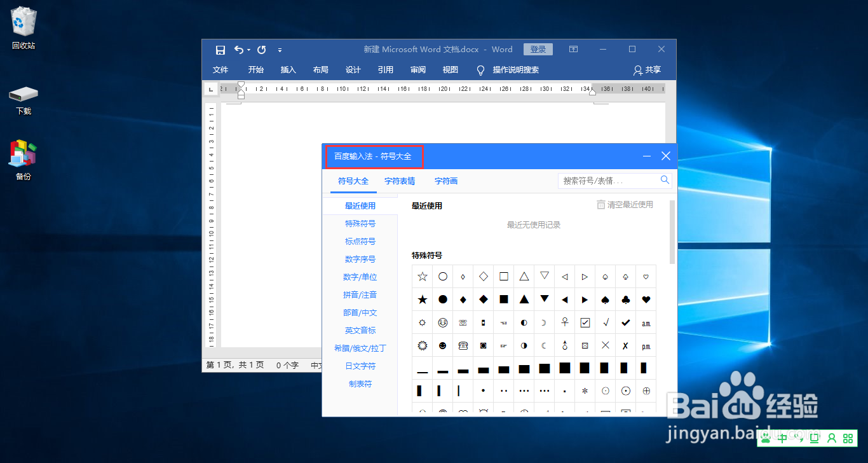The image size is (868, 463).
Task: Insert the solid black heart symbol
Action: pyautogui.click(x=646, y=299)
